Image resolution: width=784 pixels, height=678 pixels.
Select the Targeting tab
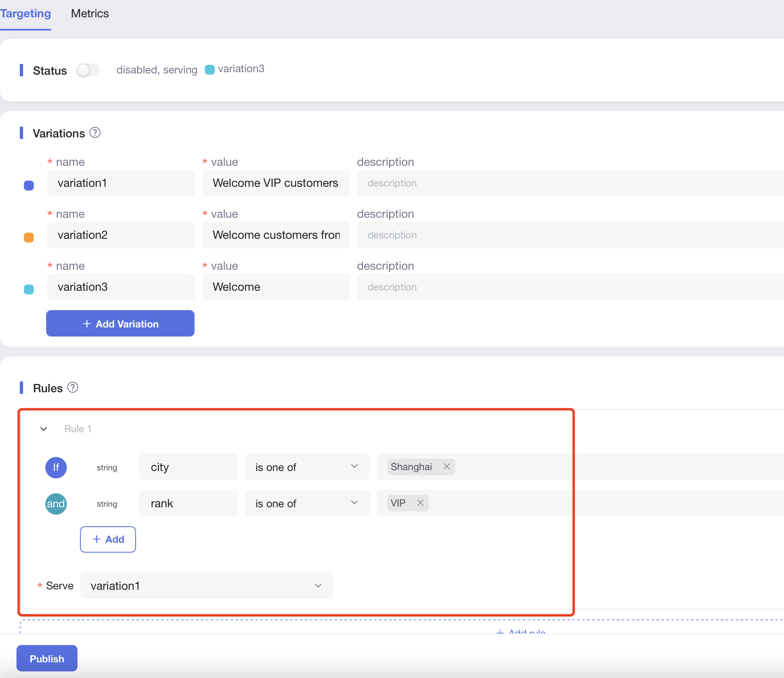click(26, 14)
